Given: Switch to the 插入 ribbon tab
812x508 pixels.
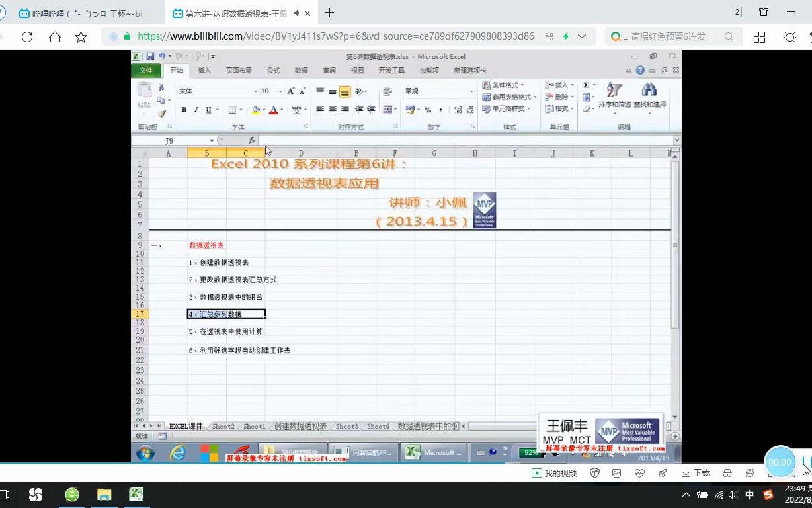Looking at the screenshot, I should pyautogui.click(x=203, y=70).
